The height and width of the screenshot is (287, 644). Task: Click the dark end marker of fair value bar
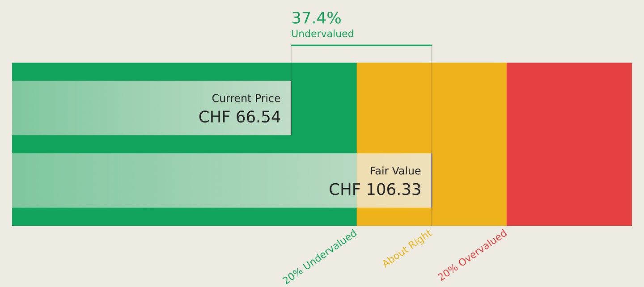click(432, 180)
